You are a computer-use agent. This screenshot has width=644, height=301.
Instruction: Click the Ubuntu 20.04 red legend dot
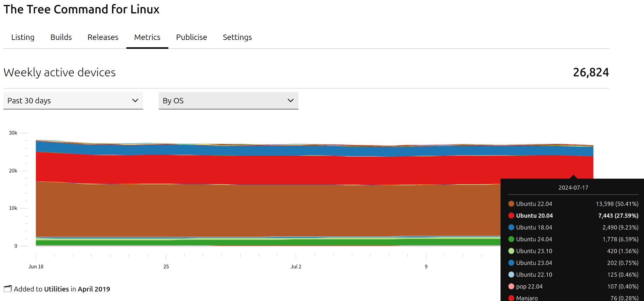tap(511, 215)
